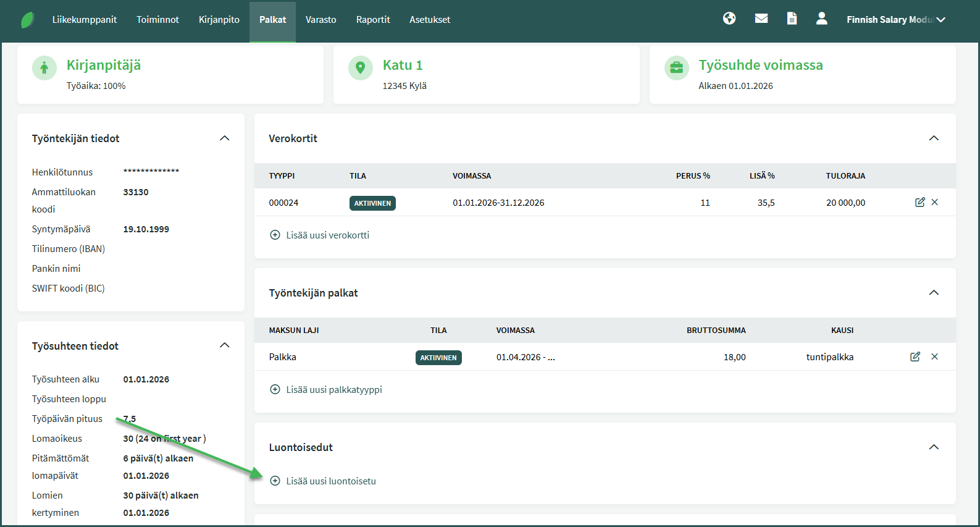Viewport: 980px width, 527px height.
Task: Click the green leaf logo icon
Action: pos(28,20)
